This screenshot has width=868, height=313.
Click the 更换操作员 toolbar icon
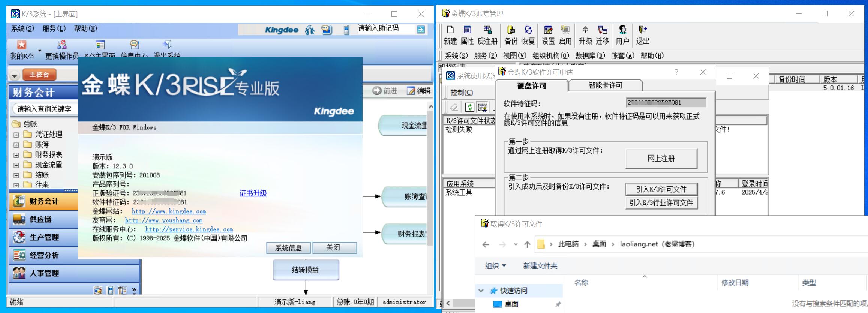(62, 45)
